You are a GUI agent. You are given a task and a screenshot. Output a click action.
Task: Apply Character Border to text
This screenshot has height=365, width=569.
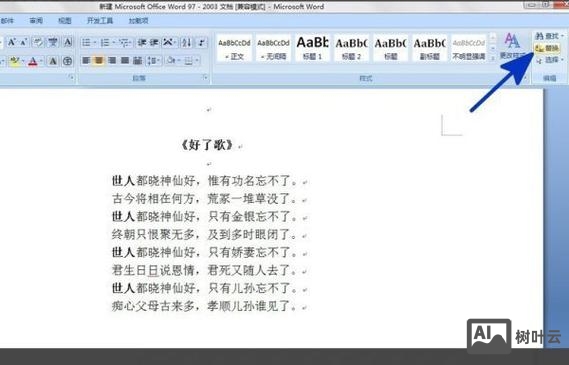(68, 42)
